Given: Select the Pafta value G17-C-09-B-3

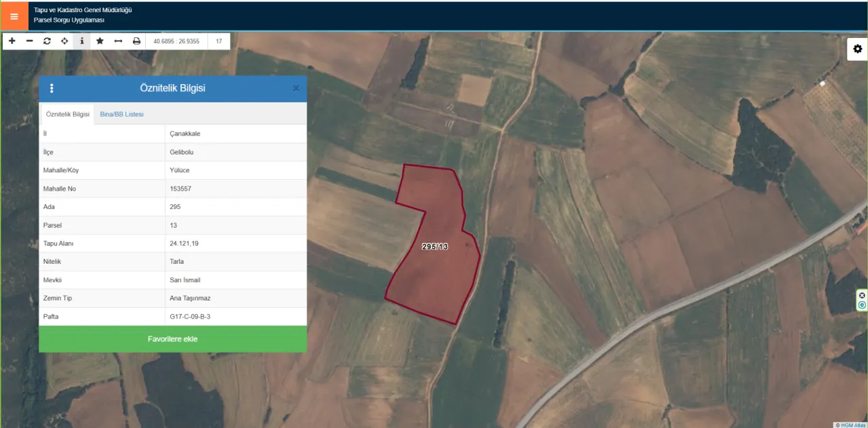Looking at the screenshot, I should coord(190,317).
